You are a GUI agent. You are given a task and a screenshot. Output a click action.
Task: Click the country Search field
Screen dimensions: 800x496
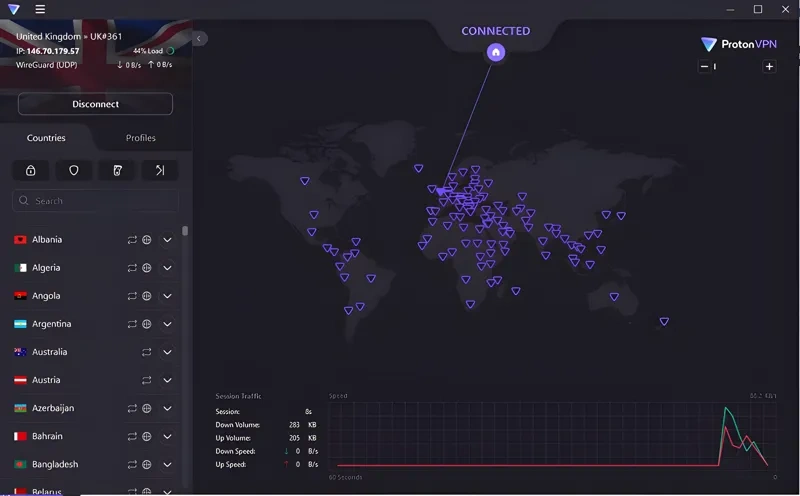pos(95,201)
